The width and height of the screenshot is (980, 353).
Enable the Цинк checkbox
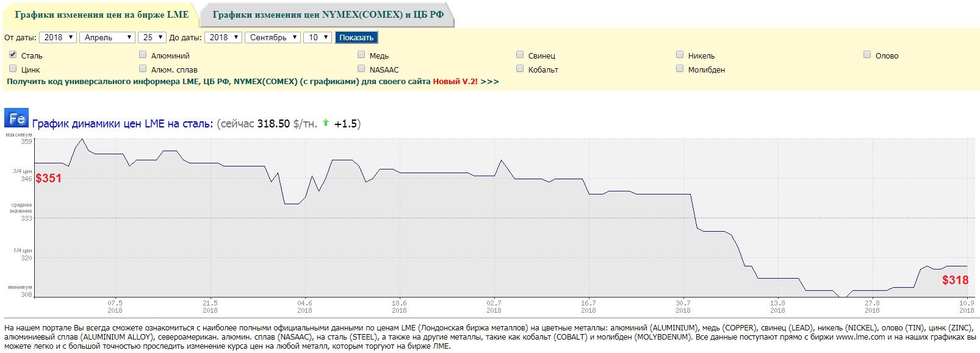[13, 69]
